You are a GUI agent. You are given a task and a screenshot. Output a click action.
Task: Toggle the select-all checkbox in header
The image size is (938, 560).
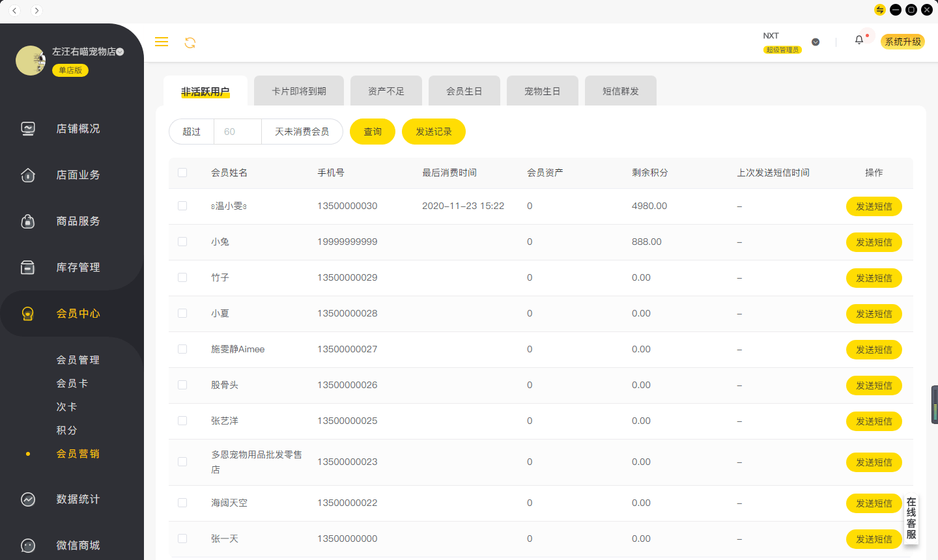pyautogui.click(x=182, y=173)
